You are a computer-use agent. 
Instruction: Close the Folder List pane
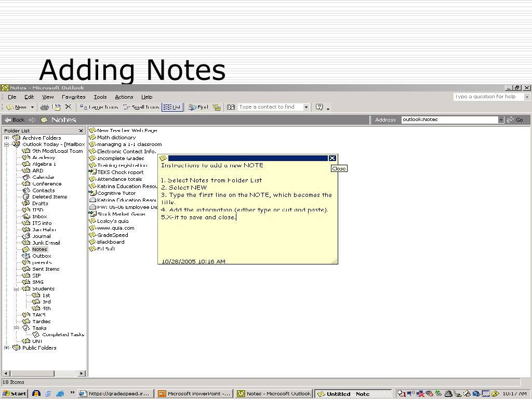coord(81,130)
